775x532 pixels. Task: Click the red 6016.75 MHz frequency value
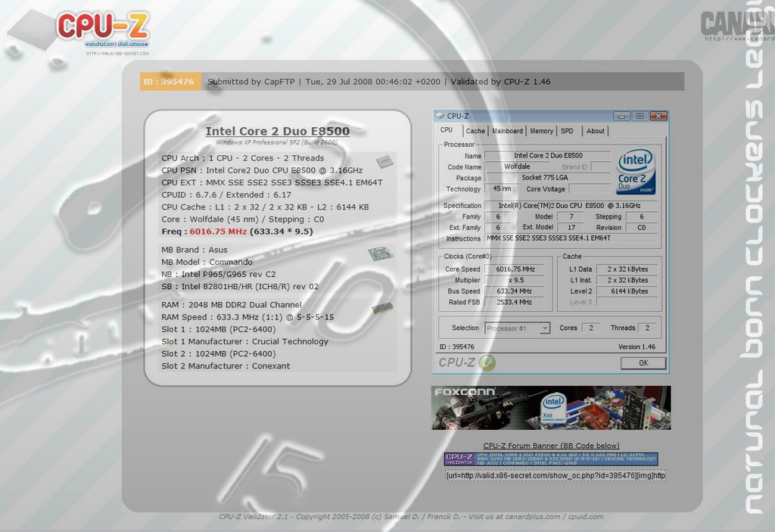(218, 232)
